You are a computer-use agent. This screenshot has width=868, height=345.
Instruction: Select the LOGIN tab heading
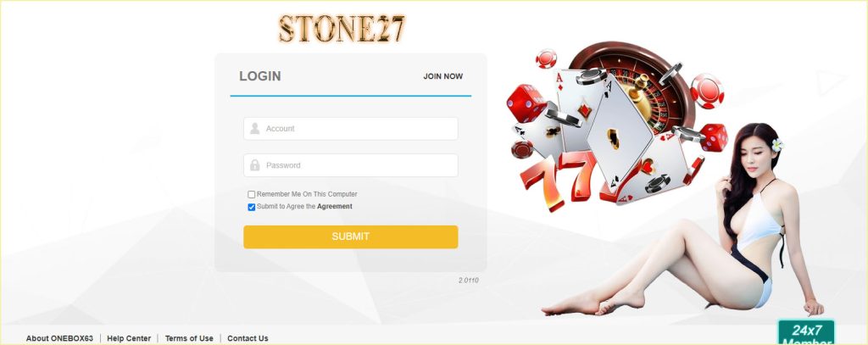pyautogui.click(x=260, y=76)
